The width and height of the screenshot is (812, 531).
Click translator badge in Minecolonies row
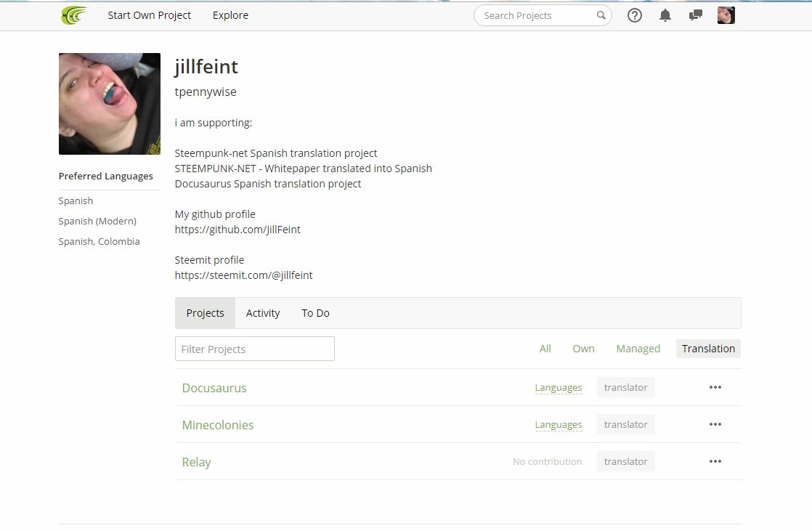point(625,424)
